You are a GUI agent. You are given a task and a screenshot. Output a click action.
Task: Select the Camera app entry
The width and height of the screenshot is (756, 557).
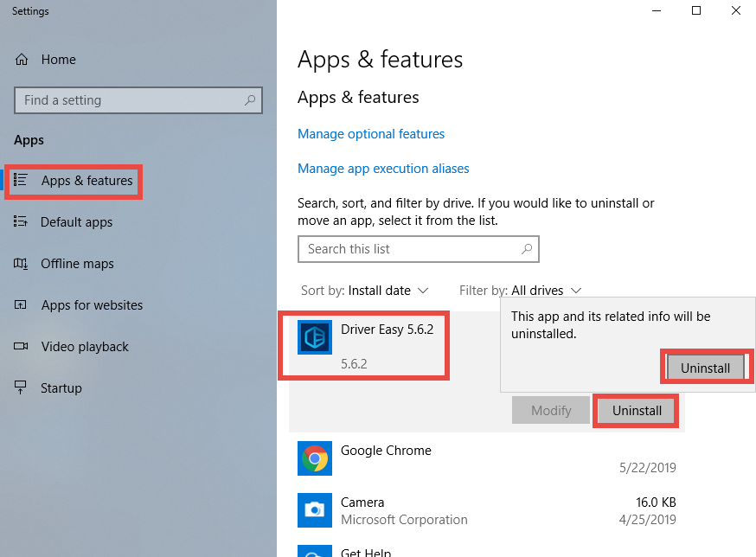[x=486, y=510]
